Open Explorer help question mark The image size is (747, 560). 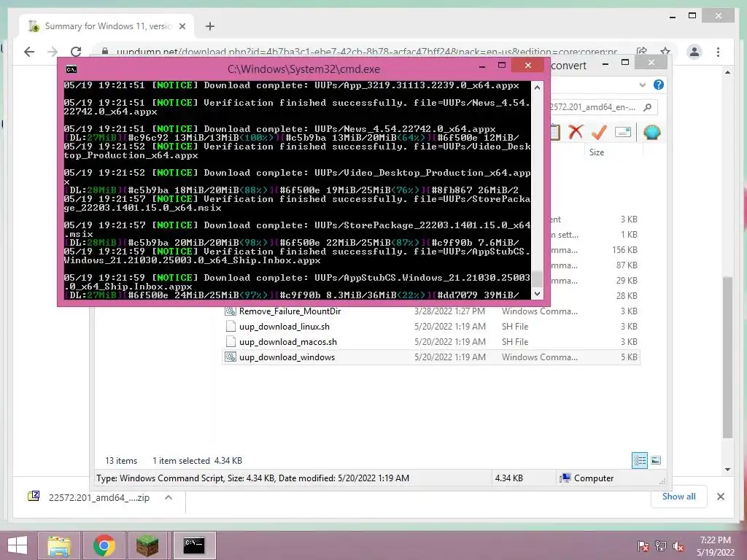pos(659,85)
